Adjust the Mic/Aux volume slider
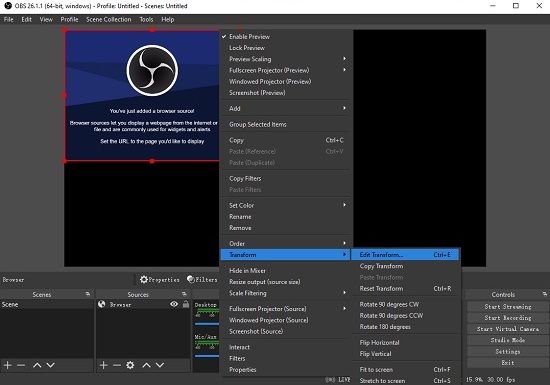Image resolution: width=550 pixels, height=385 pixels. (x=207, y=356)
